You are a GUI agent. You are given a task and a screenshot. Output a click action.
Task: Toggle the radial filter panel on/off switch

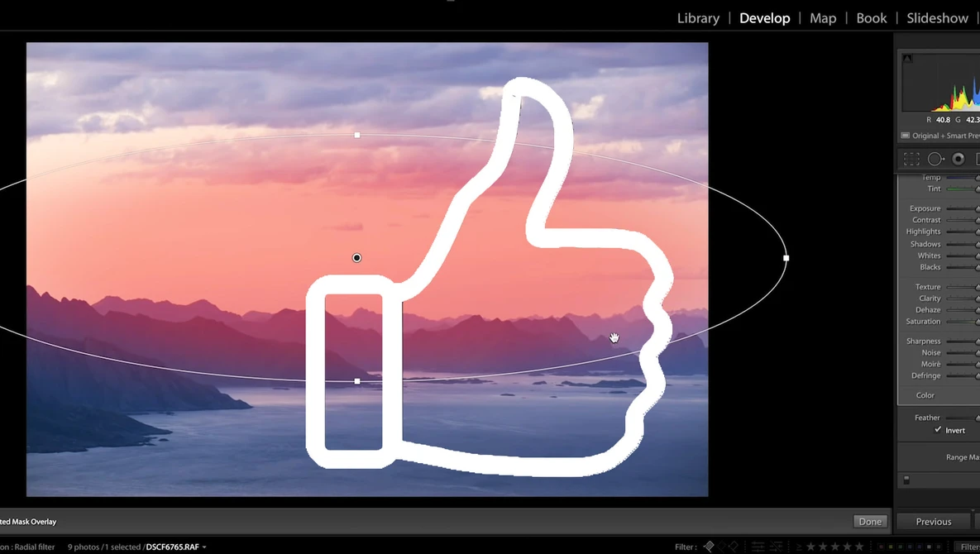[x=906, y=480]
